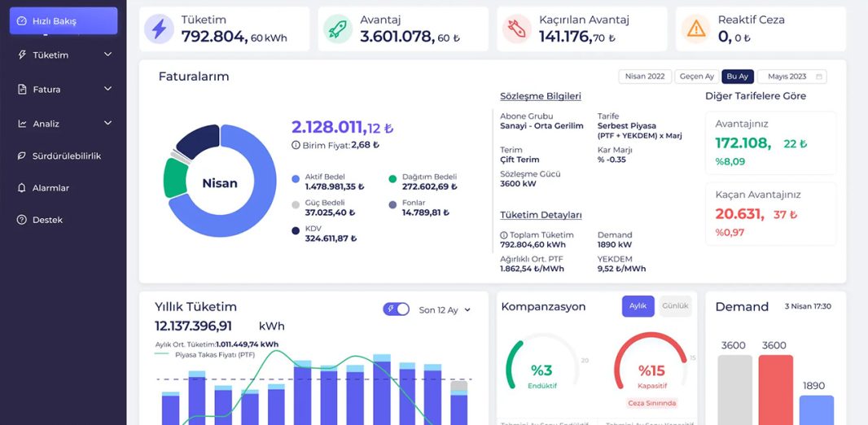Screen dimensions: 868x425
Task: Click the Dağıtım Bedeli green legend dot
Action: (x=392, y=179)
